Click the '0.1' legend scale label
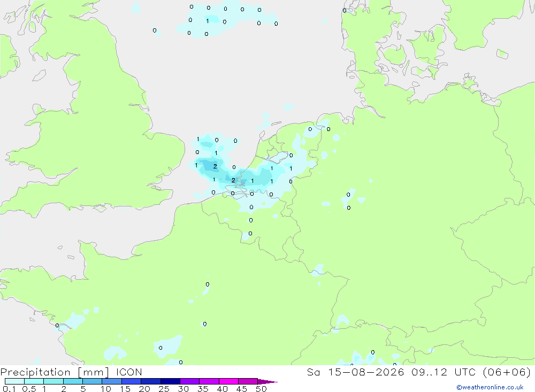 (9, 389)
